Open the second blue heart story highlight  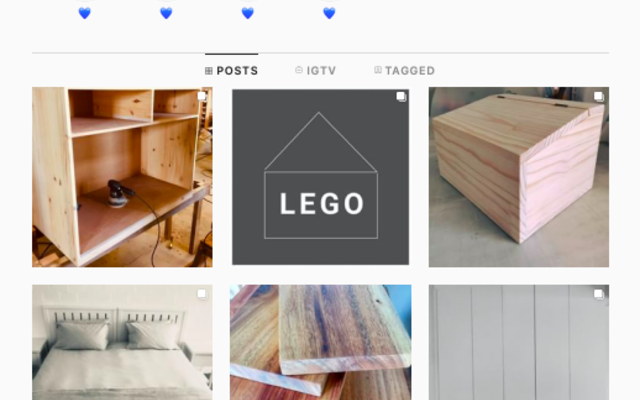pyautogui.click(x=166, y=13)
